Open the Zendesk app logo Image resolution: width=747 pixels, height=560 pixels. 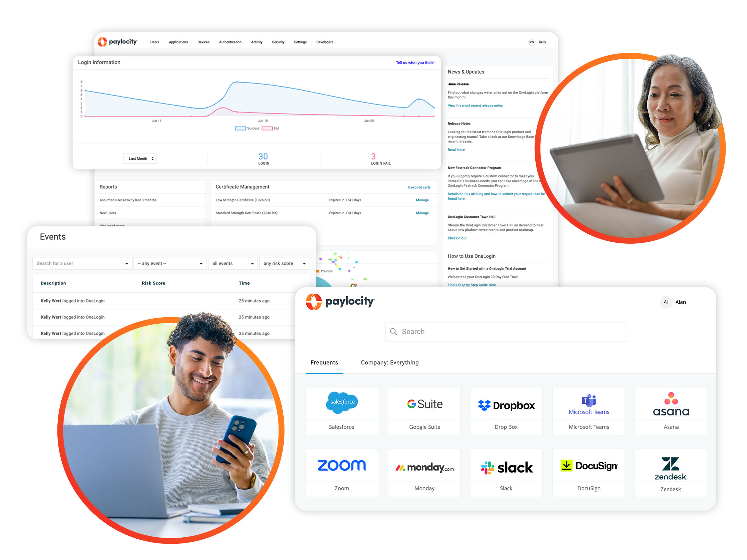tap(670, 469)
